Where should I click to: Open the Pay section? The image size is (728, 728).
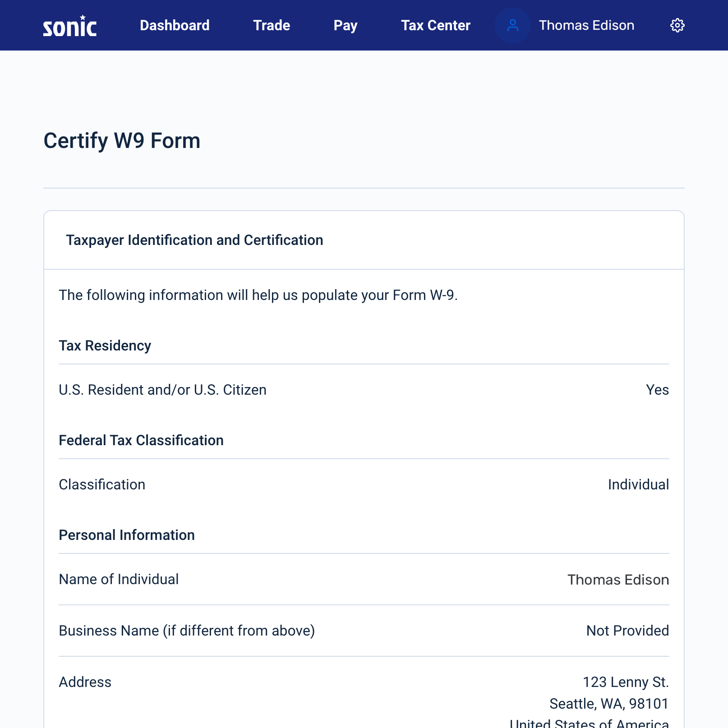coord(345,25)
